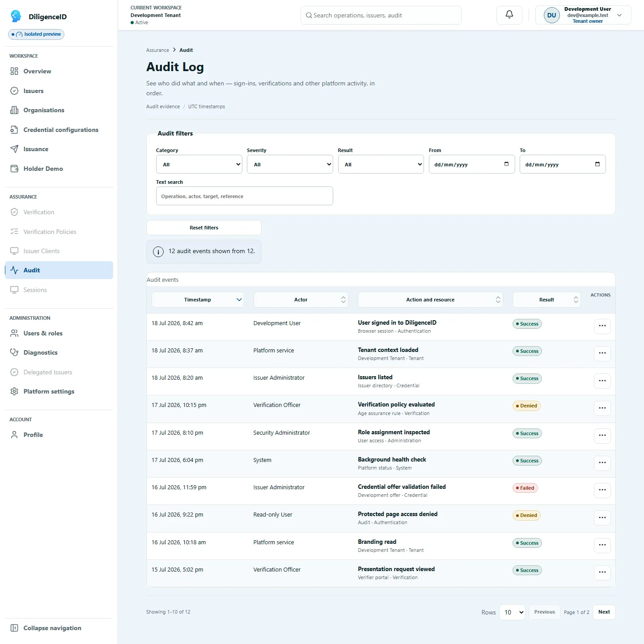Open the Category filter dropdown

pyautogui.click(x=199, y=164)
